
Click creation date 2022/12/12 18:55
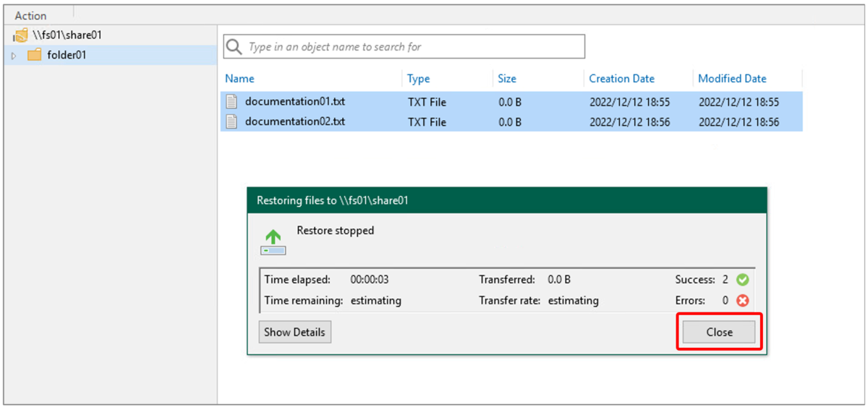pos(629,103)
